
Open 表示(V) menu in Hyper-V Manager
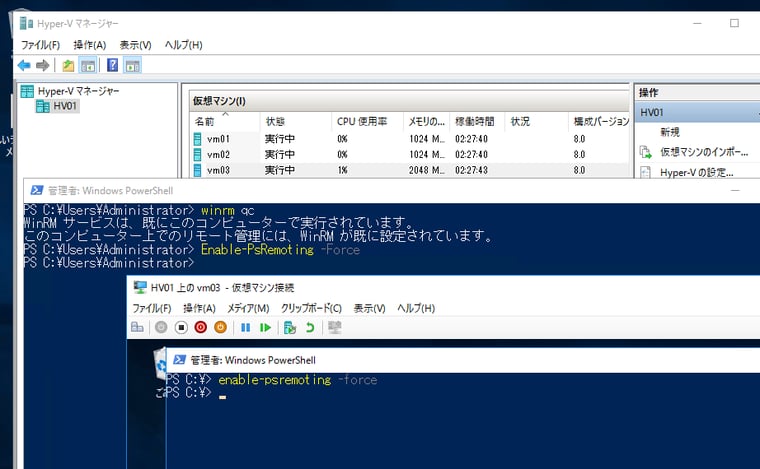(135, 45)
